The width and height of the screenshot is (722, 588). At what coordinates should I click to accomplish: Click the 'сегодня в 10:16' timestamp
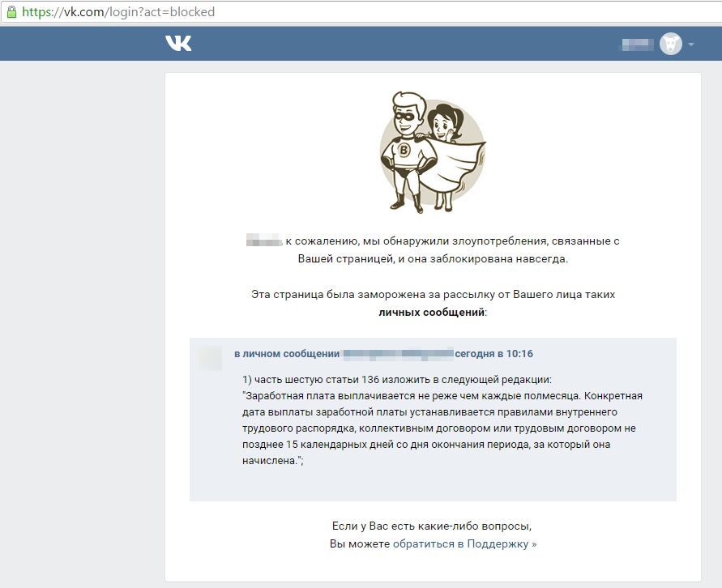click(x=493, y=354)
